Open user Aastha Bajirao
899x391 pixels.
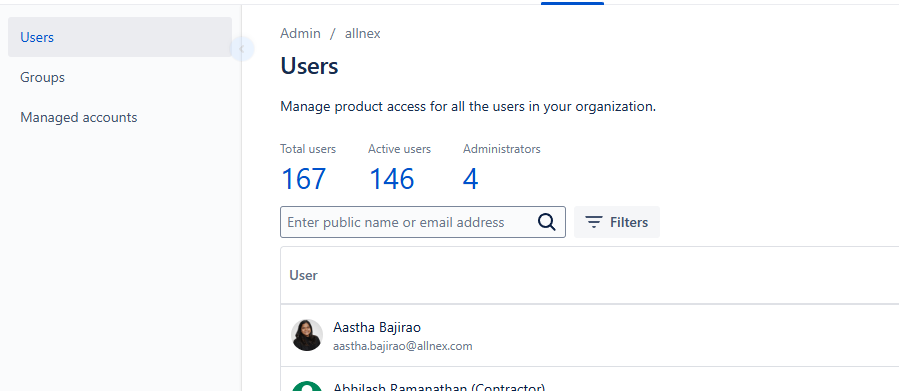[x=377, y=327]
